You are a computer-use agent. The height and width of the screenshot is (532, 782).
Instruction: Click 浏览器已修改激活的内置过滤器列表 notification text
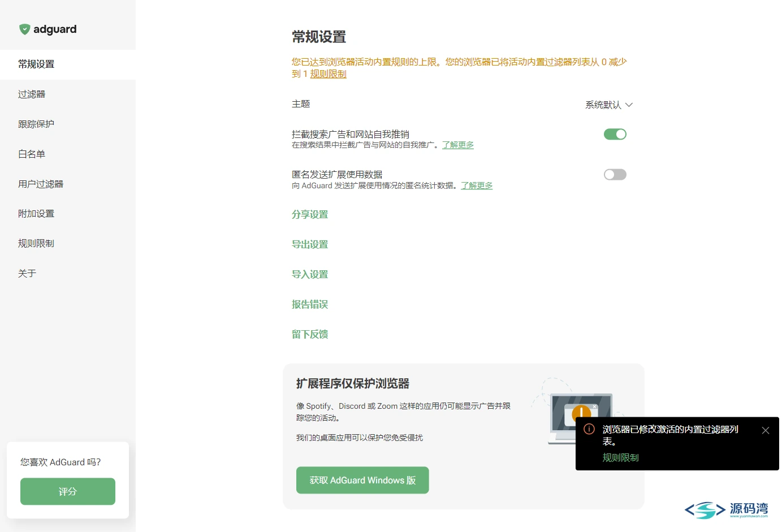(671, 435)
